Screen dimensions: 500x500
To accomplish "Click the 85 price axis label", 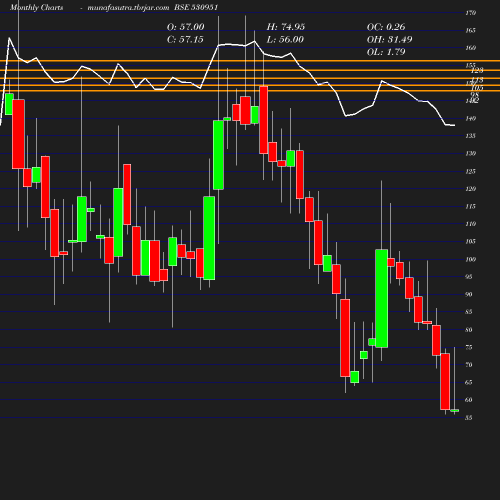I will [468, 312].
